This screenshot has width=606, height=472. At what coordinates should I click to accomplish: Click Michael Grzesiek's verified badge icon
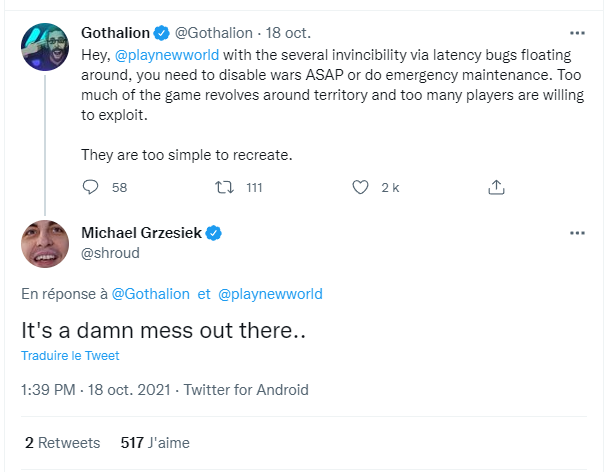coord(214,233)
